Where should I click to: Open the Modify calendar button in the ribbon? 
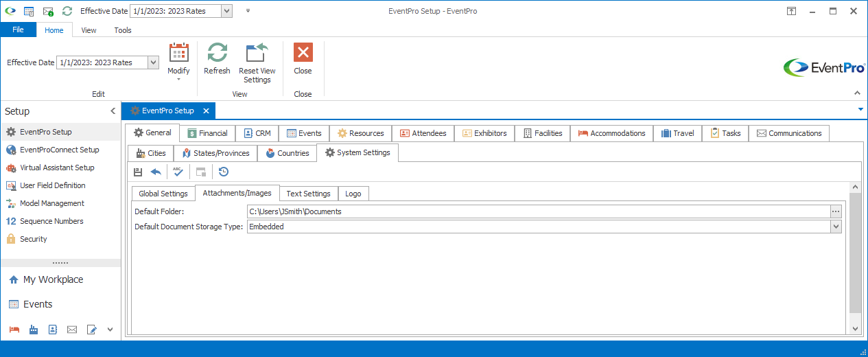(x=178, y=62)
